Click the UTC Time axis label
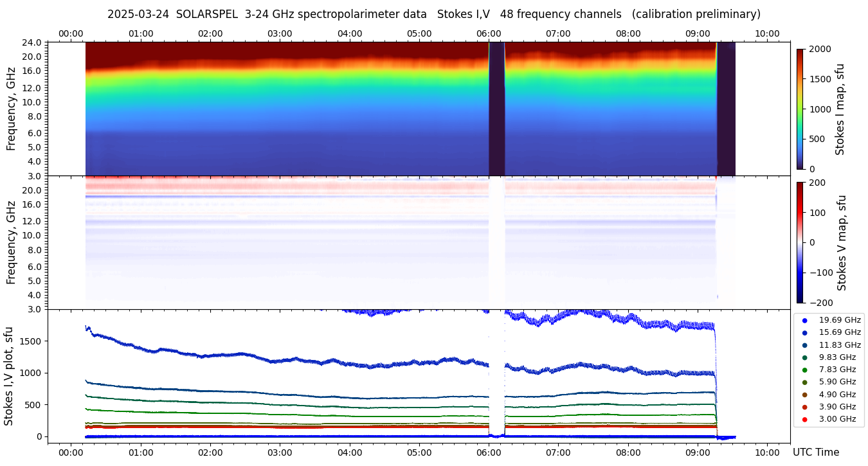The image size is (868, 466). [816, 453]
